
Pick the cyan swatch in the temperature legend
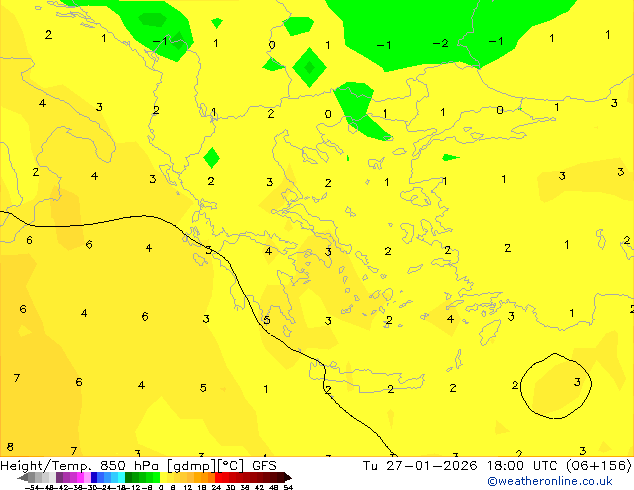pos(121,477)
